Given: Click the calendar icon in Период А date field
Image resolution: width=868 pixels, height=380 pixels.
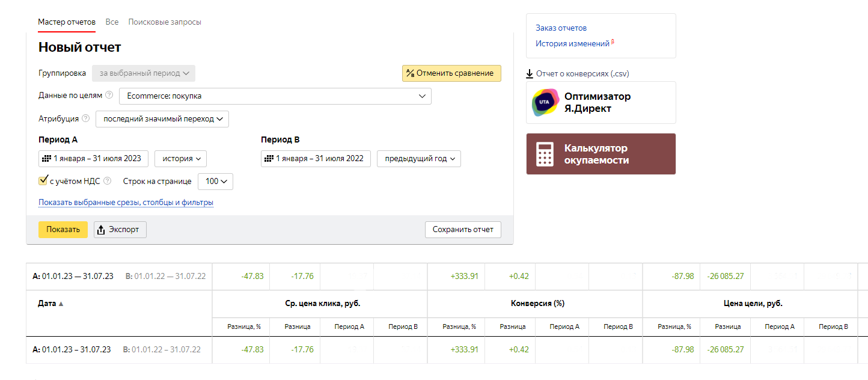Looking at the screenshot, I should pos(46,159).
